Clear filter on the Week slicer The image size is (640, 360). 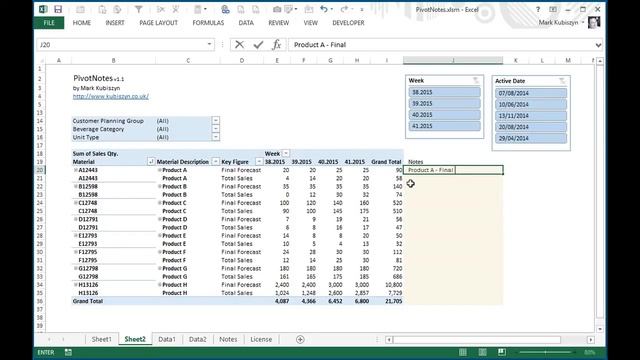pos(476,80)
